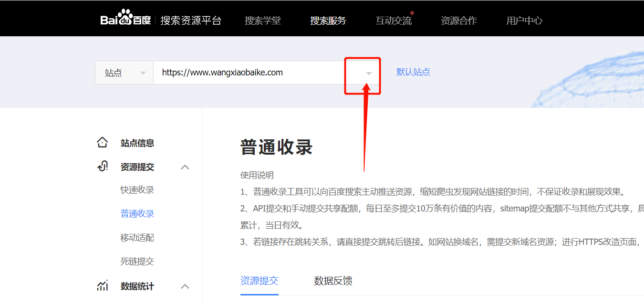Open 移动适配 in the sidebar

click(x=137, y=238)
